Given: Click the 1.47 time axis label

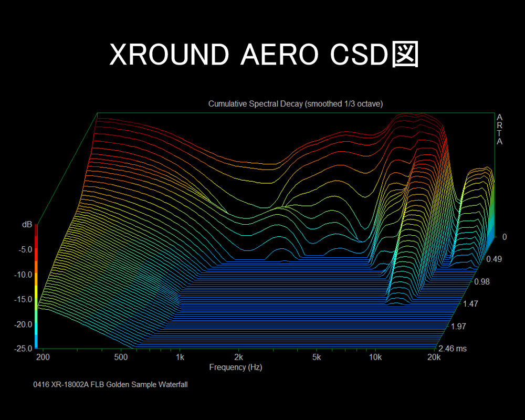Looking at the screenshot, I should [x=471, y=304].
